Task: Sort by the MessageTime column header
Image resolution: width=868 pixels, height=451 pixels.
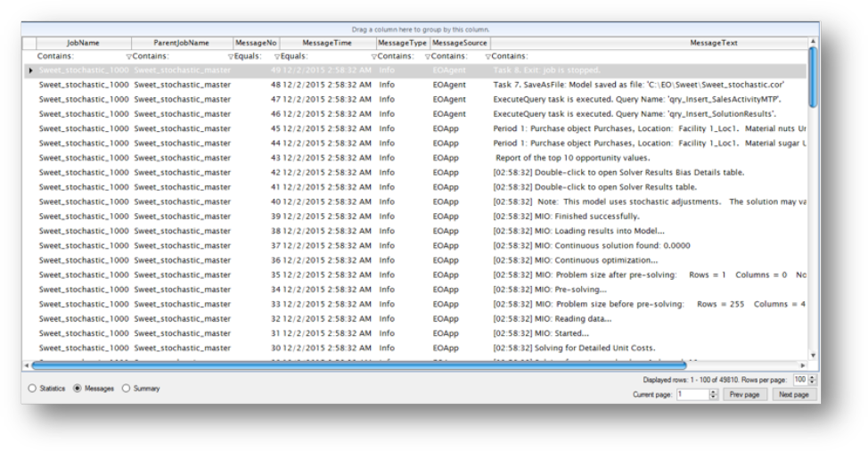Action: pyautogui.click(x=327, y=43)
